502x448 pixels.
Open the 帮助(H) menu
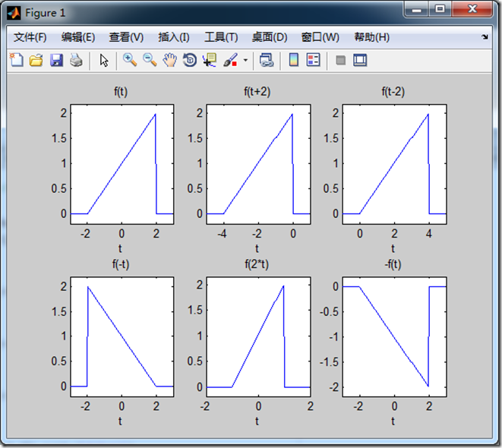(371, 37)
